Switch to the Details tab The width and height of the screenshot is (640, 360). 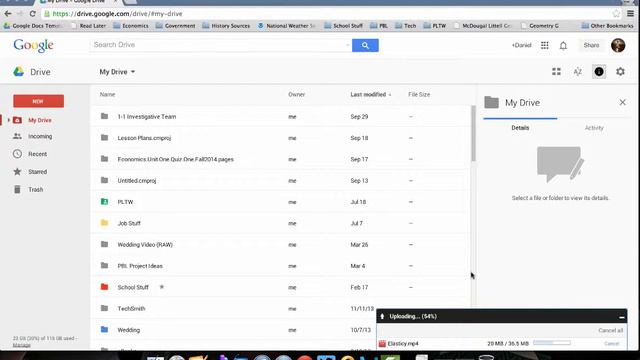tap(520, 128)
